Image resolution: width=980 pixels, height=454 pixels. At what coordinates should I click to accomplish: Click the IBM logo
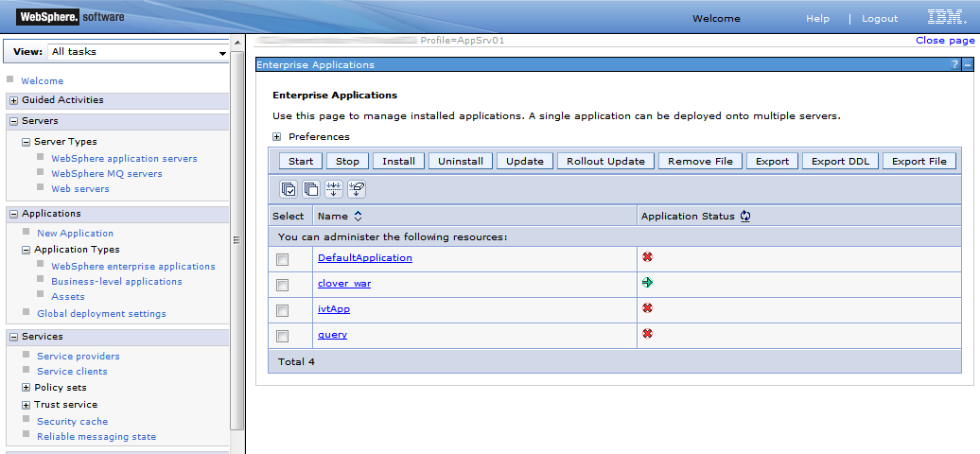coord(947,18)
